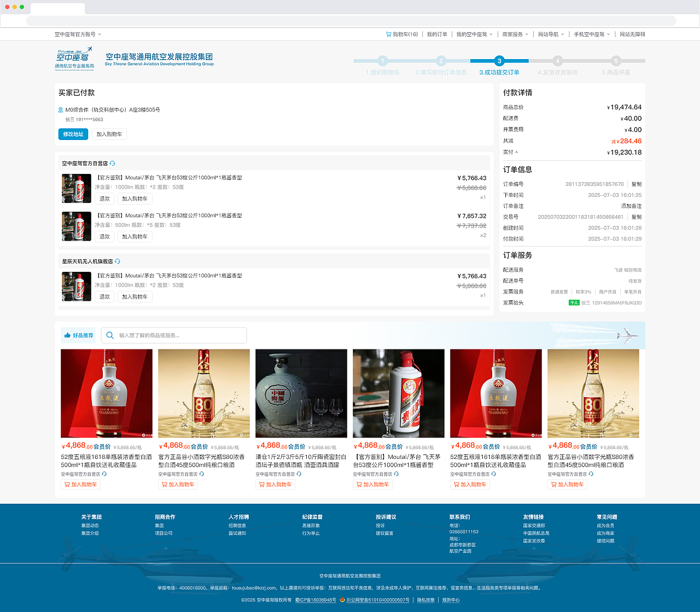Viewport: 700px width, 612px height.
Task: Click 加入购物车 for the 500lm Moutai item
Action: tap(135, 237)
